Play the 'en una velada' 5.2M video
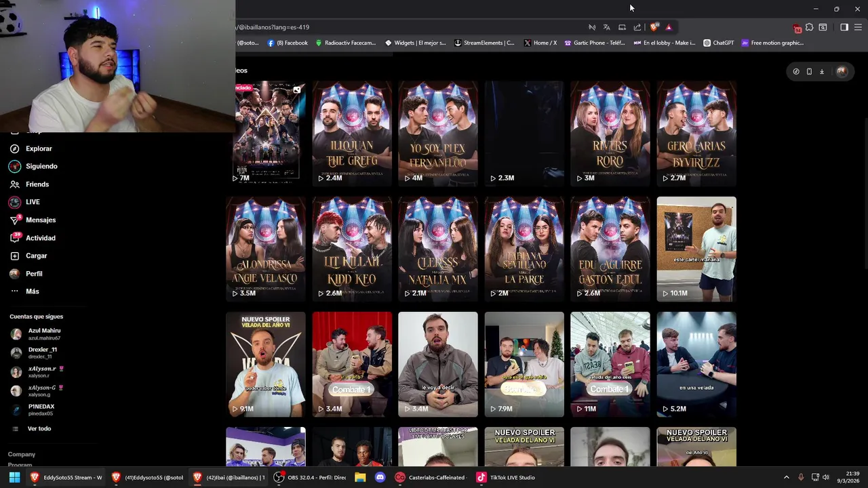Viewport: 868px width, 488px height. point(696,364)
